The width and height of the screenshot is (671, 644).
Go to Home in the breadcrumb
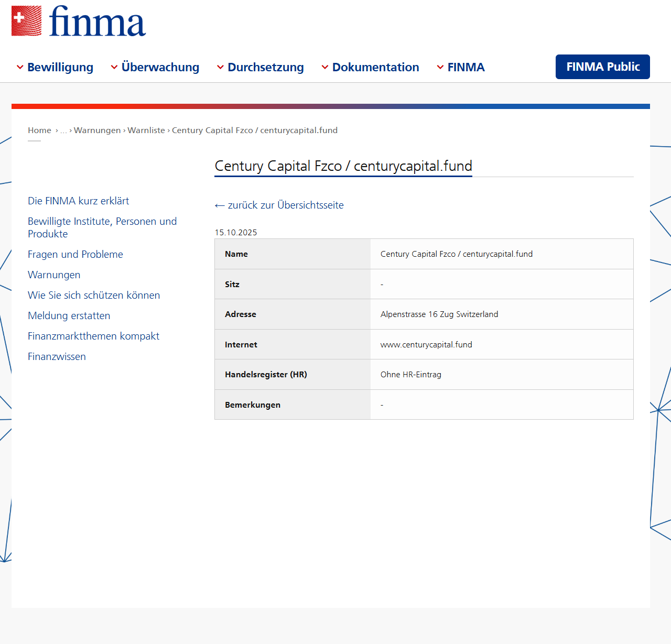(39, 130)
